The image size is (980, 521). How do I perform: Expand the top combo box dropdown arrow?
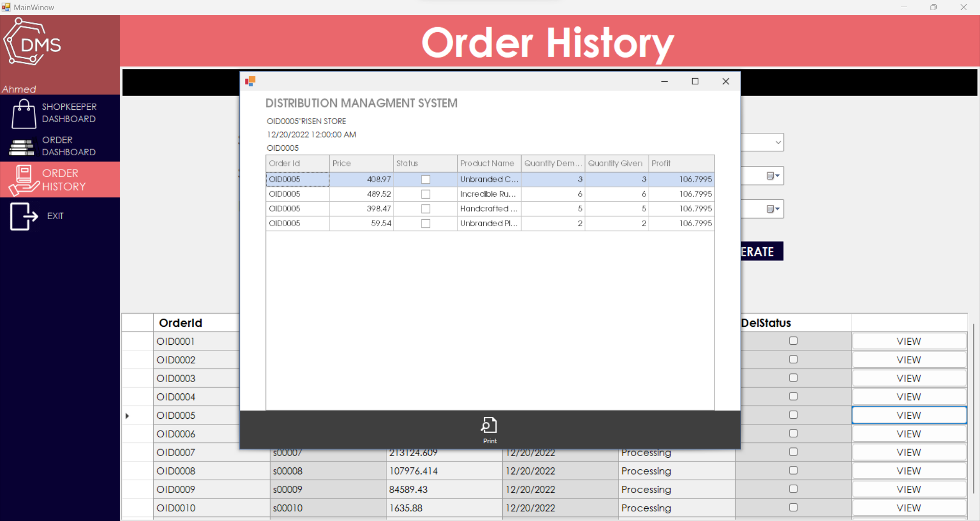tap(778, 143)
